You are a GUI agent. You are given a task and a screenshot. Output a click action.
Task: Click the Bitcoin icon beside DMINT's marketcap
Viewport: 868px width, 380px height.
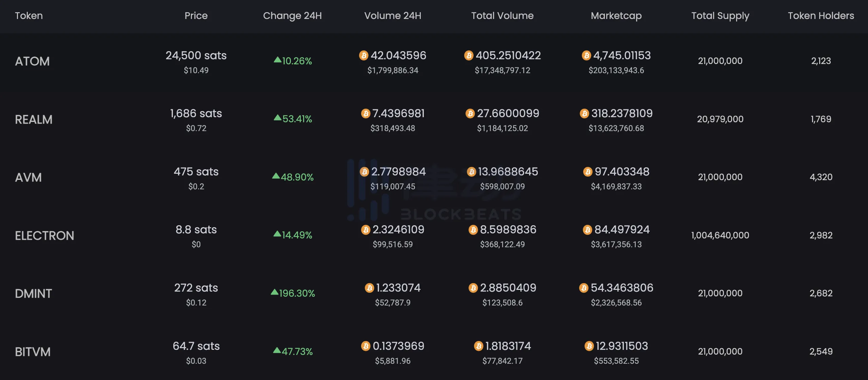(x=584, y=288)
